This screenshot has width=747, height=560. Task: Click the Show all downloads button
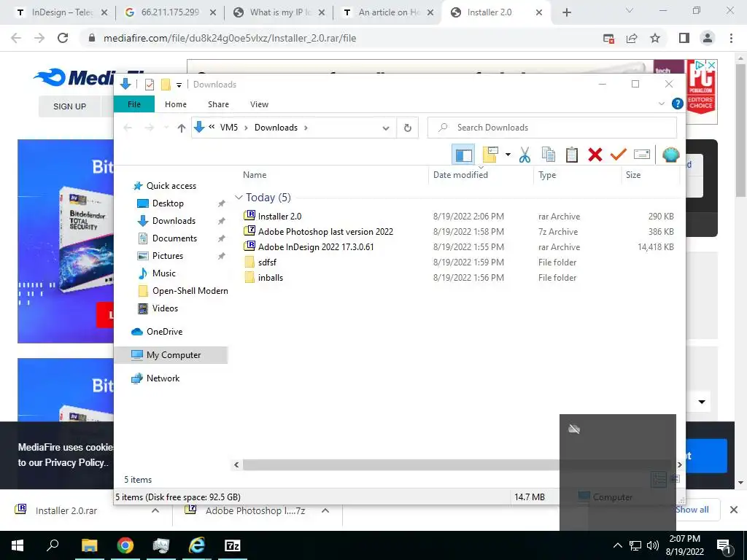pos(692,510)
